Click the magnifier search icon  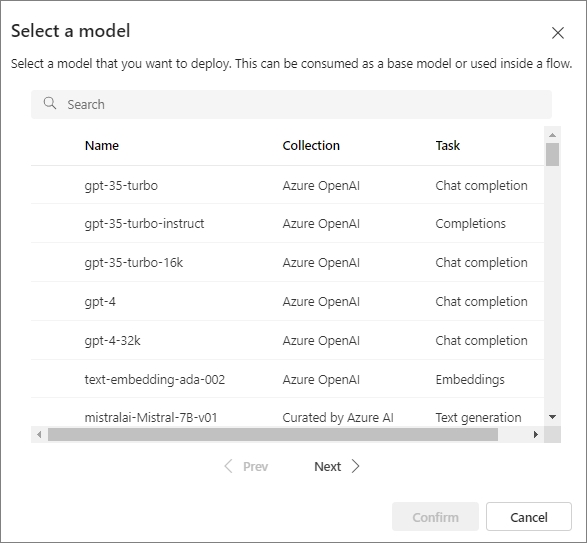(50, 103)
